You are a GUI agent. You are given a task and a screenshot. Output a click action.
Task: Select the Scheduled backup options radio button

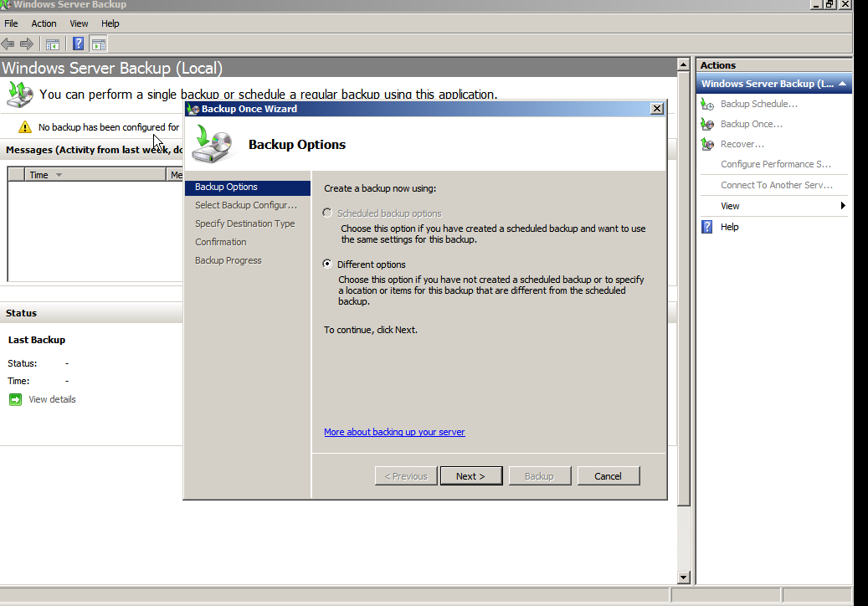(327, 213)
